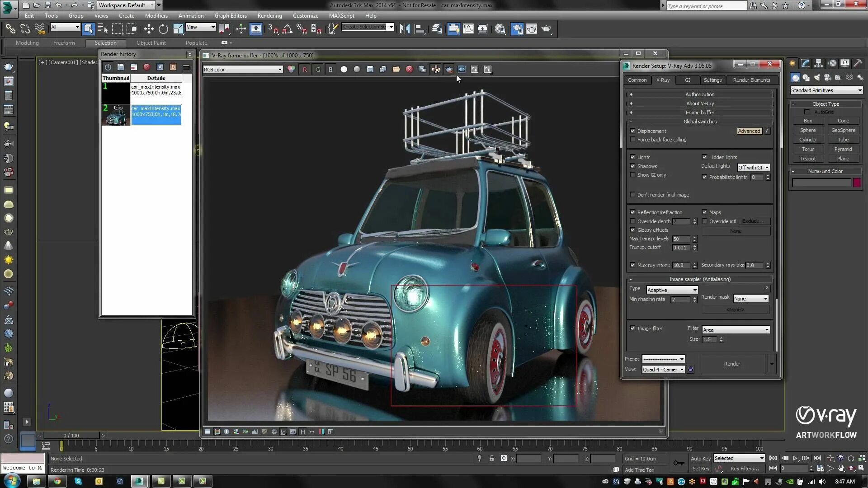This screenshot has width=868, height=488.
Task: Click the Teapot primitive button
Action: (x=807, y=159)
